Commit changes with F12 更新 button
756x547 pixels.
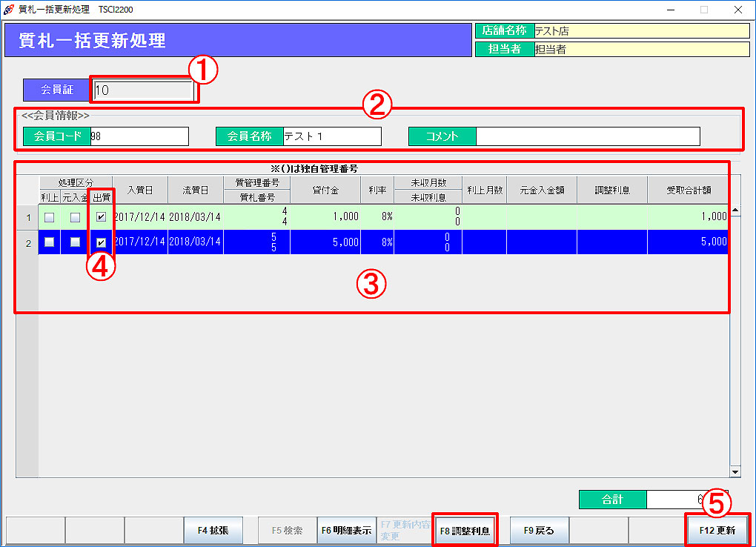pyautogui.click(x=717, y=531)
